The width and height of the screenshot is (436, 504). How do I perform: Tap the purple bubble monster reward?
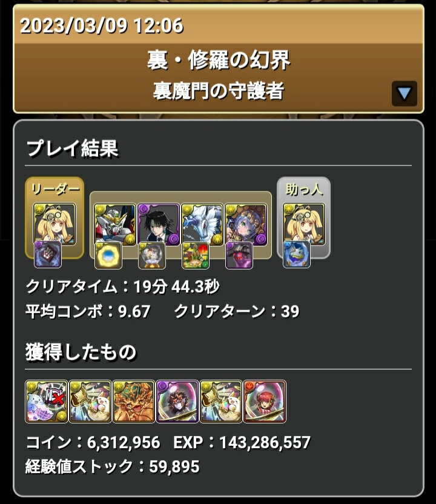click(x=177, y=402)
